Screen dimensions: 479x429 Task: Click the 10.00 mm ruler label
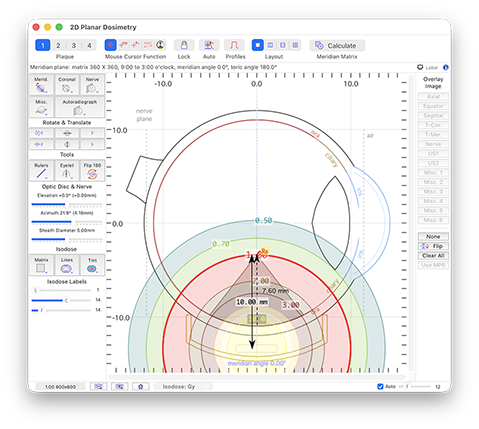tap(252, 302)
